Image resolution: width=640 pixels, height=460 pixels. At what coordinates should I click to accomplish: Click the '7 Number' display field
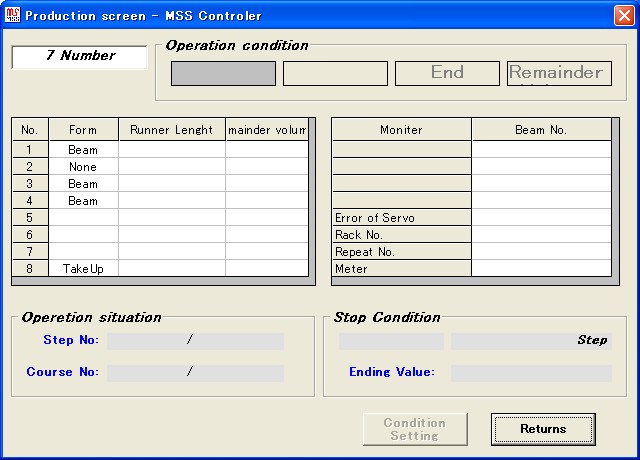pyautogui.click(x=80, y=57)
